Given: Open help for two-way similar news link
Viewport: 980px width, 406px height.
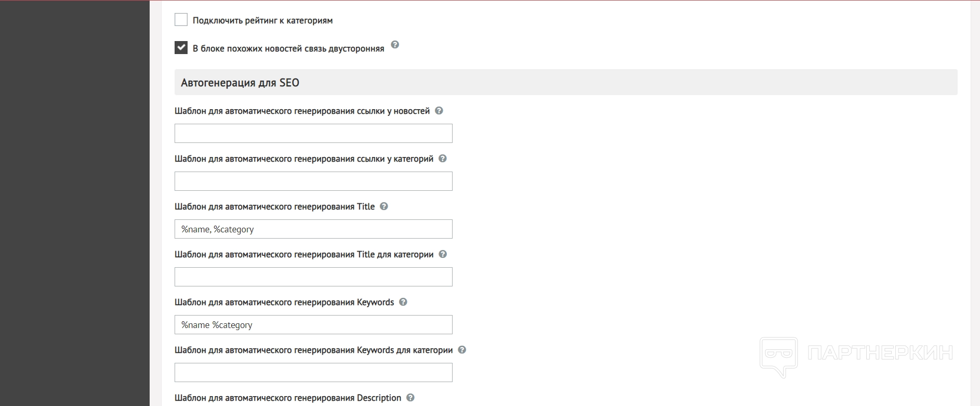Looking at the screenshot, I should click(395, 45).
